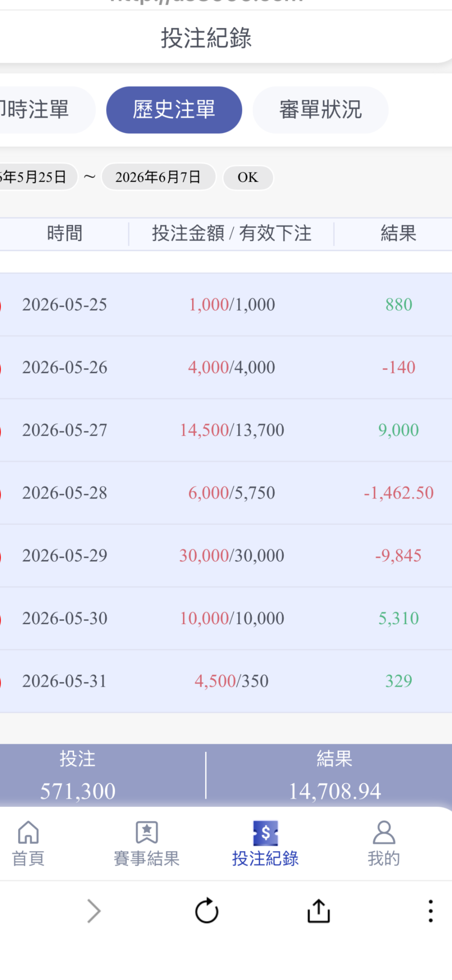Expand the 2026-05-27 bet record row
This screenshot has height=980, width=452.
[226, 430]
